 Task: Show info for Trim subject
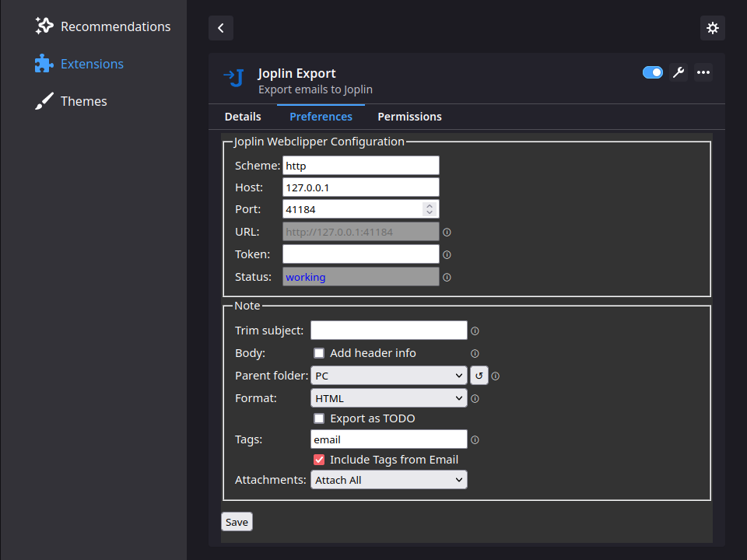coord(475,331)
